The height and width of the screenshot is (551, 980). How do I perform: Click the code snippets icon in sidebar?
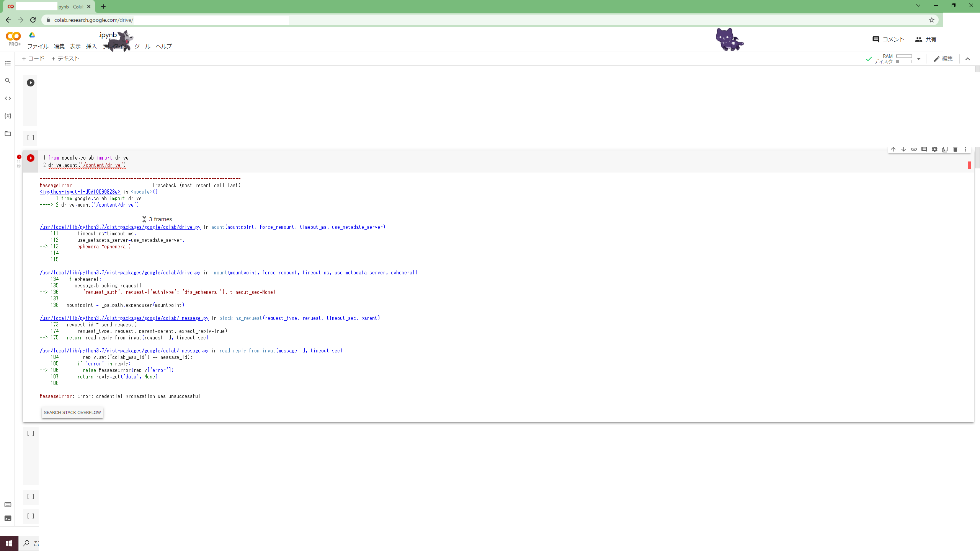pyautogui.click(x=8, y=98)
